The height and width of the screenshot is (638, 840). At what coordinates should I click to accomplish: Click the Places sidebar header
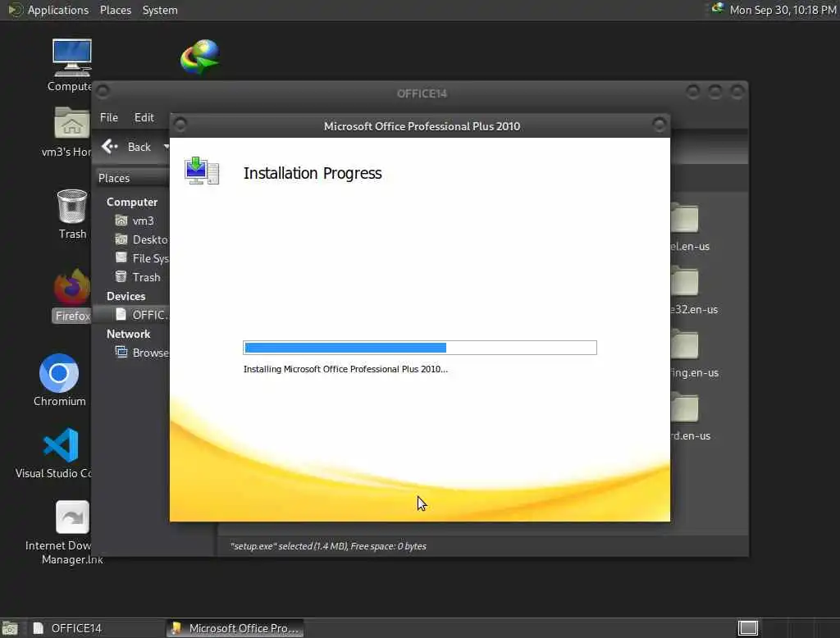point(133,178)
